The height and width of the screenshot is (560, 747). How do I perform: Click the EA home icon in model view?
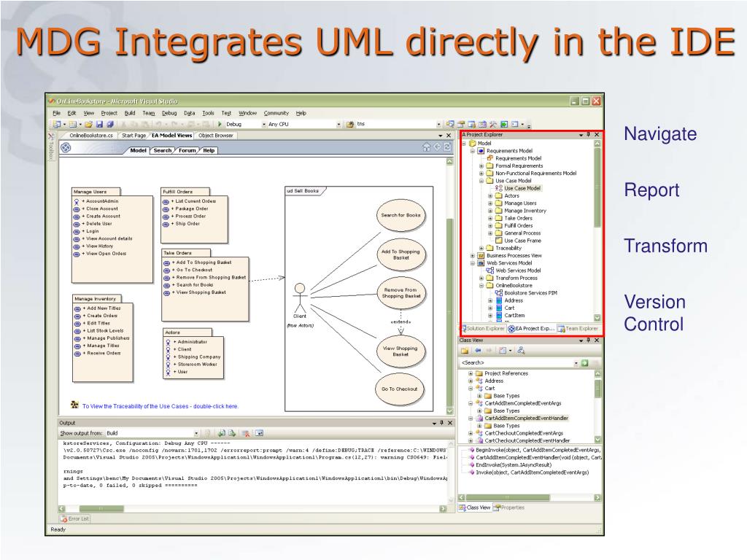point(426,147)
